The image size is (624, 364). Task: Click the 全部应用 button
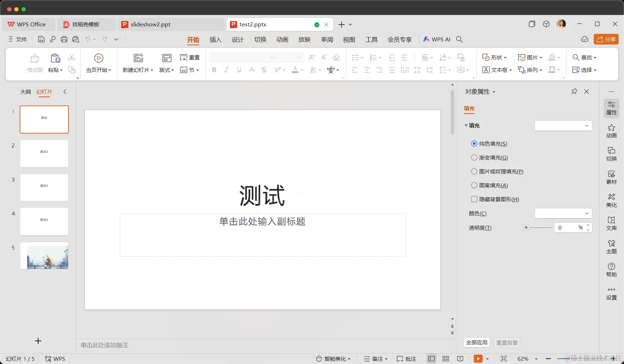pyautogui.click(x=476, y=342)
